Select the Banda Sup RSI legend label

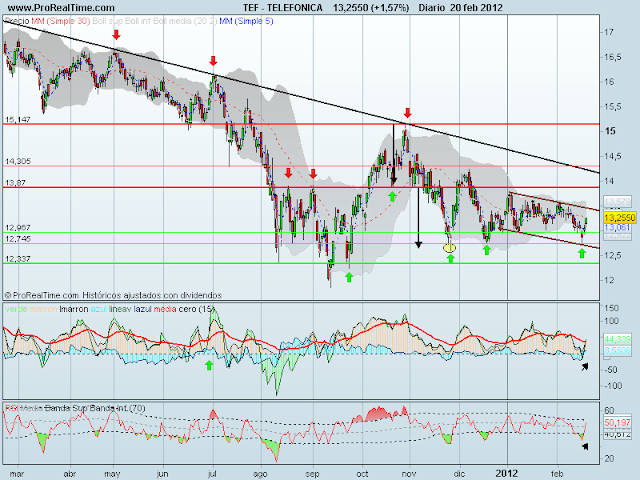pos(66,408)
